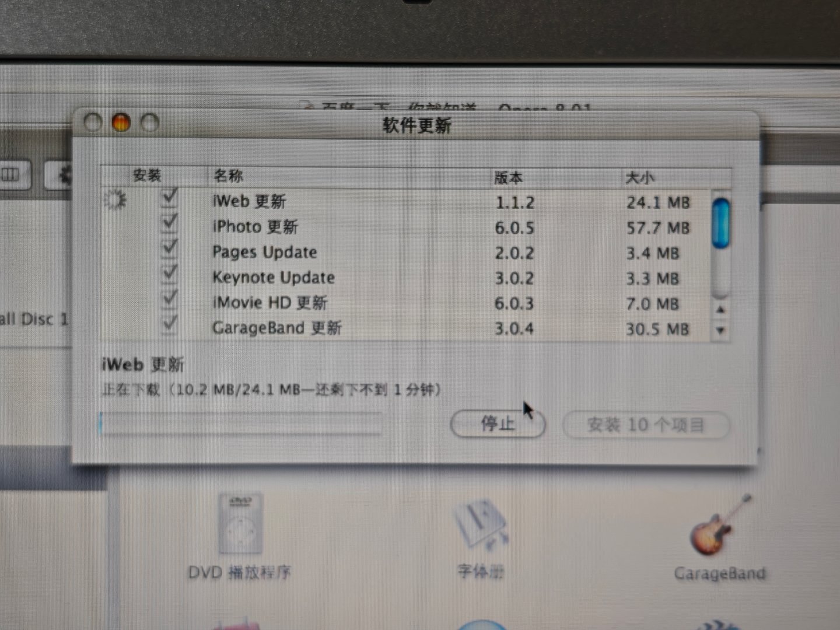Uncheck the Pages Update install checkbox
Screen dimensions: 840x630
tap(169, 249)
